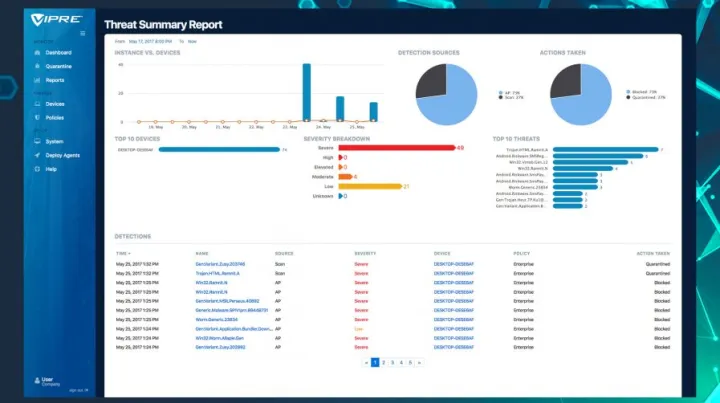Collapse the sidebar with the hamburger icon
Image resolution: width=720 pixels, height=403 pixels.
[x=82, y=33]
